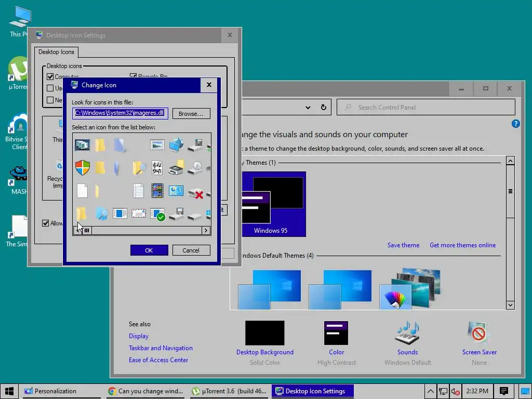
Task: Toggle the Computer desktop icon checkbox
Action: click(50, 77)
